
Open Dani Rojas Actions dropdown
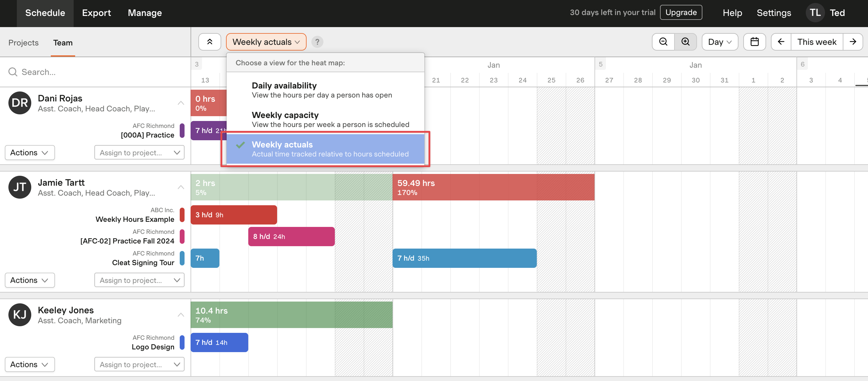coord(30,153)
